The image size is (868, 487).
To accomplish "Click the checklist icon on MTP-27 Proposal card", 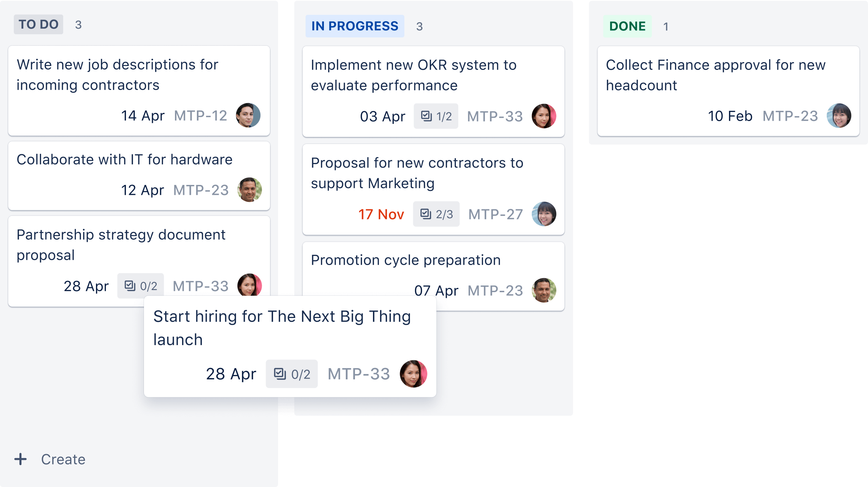I will [x=426, y=214].
